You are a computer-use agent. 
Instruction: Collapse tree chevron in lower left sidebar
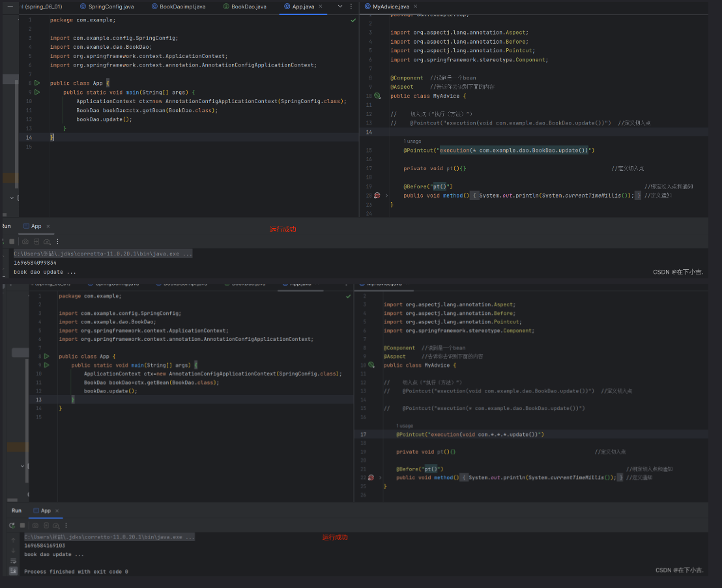click(22, 466)
